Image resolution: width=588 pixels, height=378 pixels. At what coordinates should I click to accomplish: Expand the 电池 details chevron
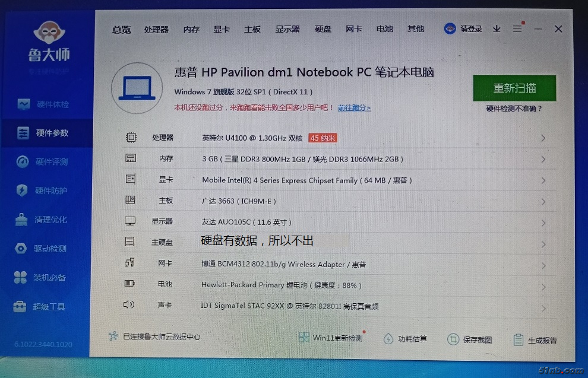click(543, 287)
